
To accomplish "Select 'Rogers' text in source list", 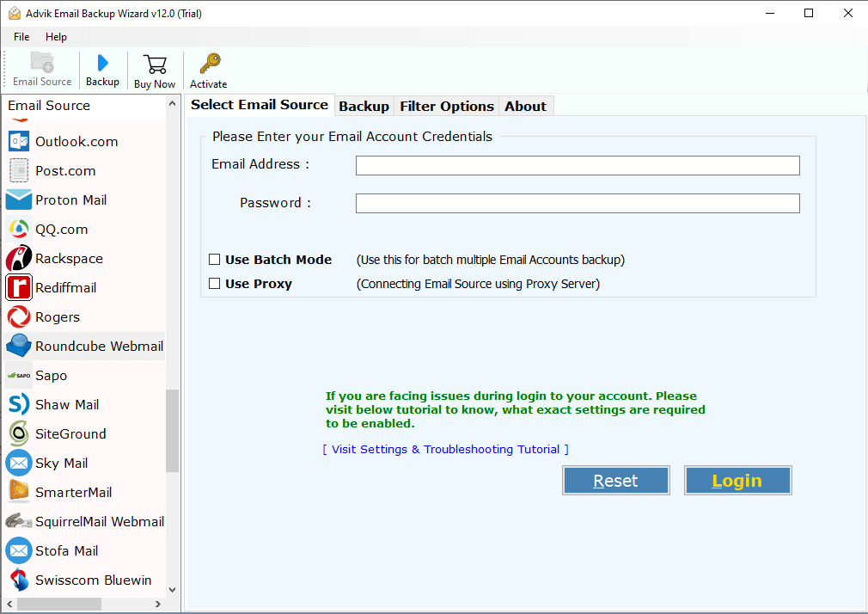I will [x=58, y=317].
